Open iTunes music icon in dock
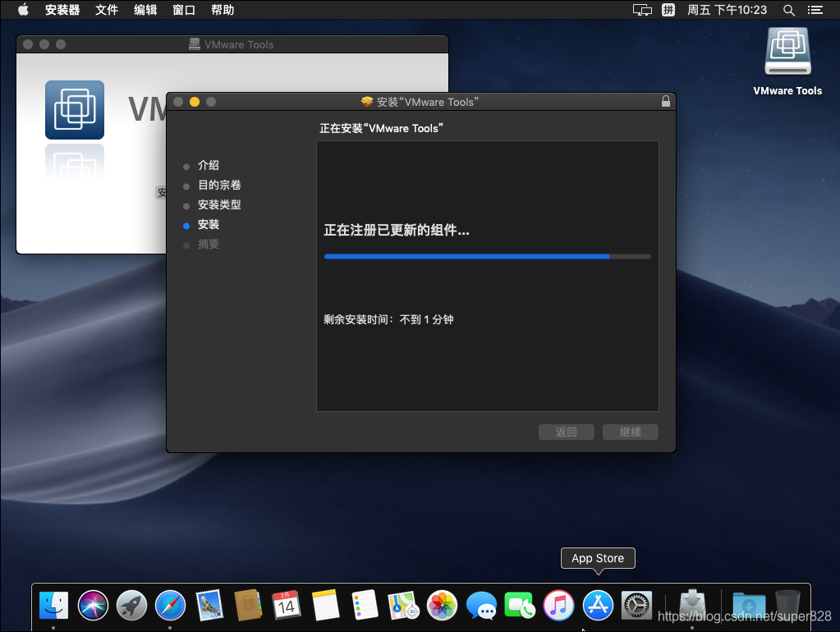This screenshot has width=840, height=632. pos(558,605)
